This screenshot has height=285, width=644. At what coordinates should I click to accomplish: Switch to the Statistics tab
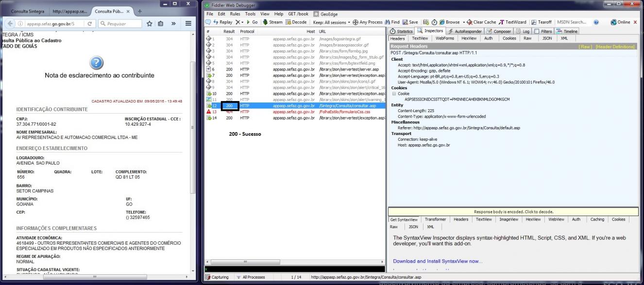(402, 31)
